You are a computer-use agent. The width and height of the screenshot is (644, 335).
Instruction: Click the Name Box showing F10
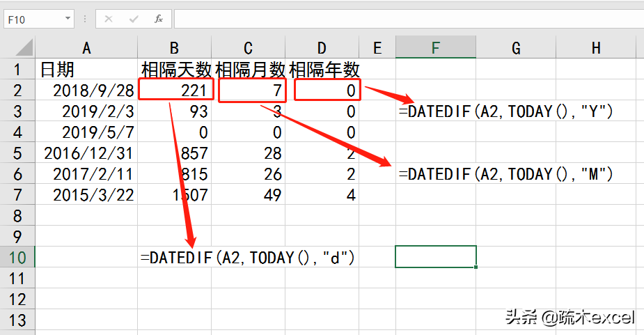point(39,19)
